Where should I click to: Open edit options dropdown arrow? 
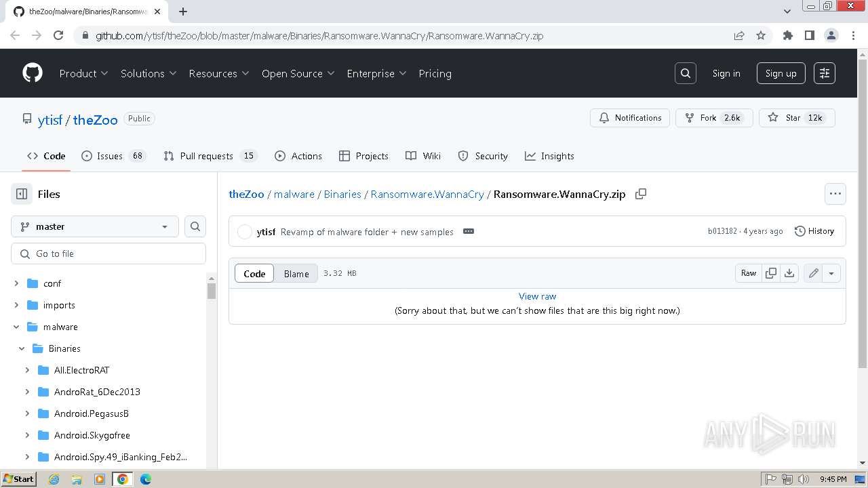click(x=831, y=273)
